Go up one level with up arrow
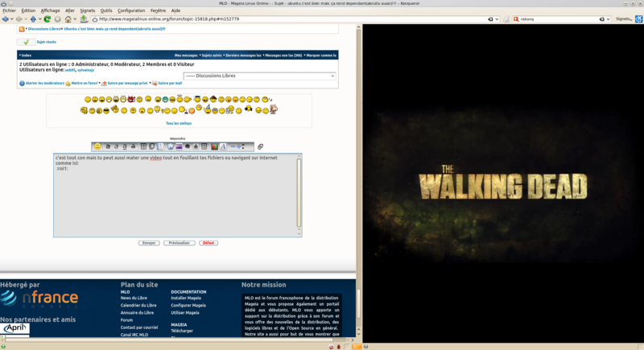This screenshot has width=644, height=350. [33, 19]
